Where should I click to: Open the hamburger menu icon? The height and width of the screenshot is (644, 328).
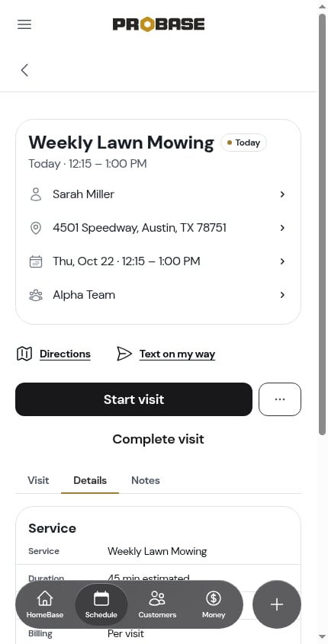pyautogui.click(x=24, y=24)
